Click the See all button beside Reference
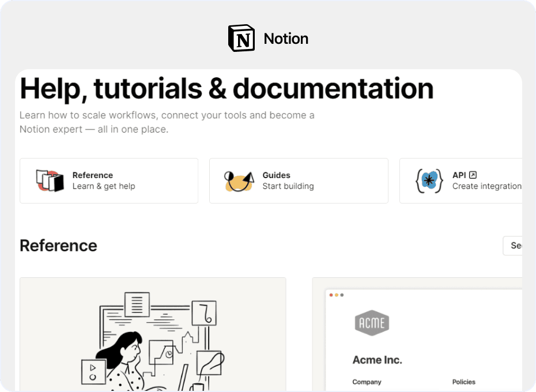The image size is (536, 392). pos(512,246)
